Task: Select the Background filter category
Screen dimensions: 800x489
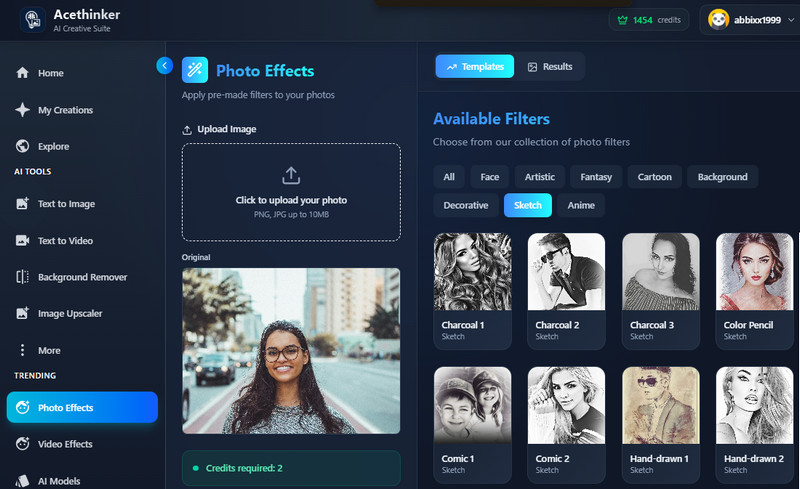Action: [x=722, y=177]
